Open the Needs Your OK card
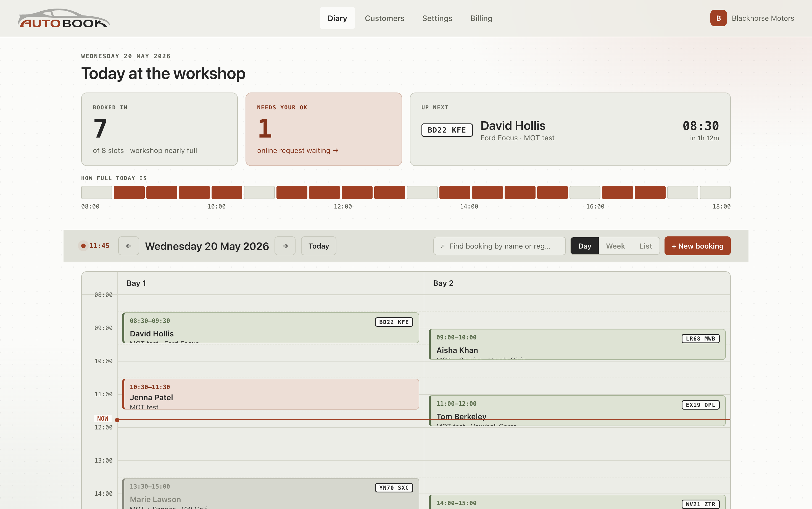Image resolution: width=812 pixels, height=509 pixels. click(324, 129)
